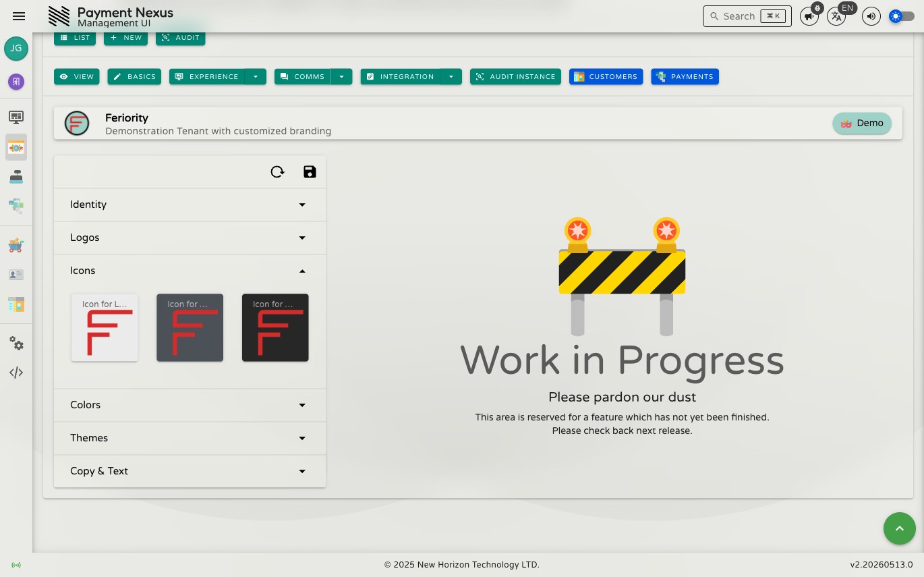The height and width of the screenshot is (577, 924).
Task: Select the gray background icon thumbnail
Action: tap(190, 327)
